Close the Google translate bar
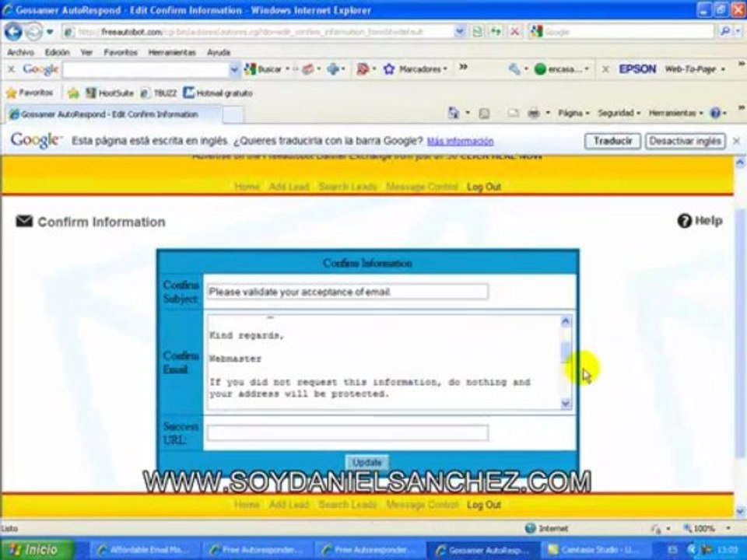 point(736,142)
